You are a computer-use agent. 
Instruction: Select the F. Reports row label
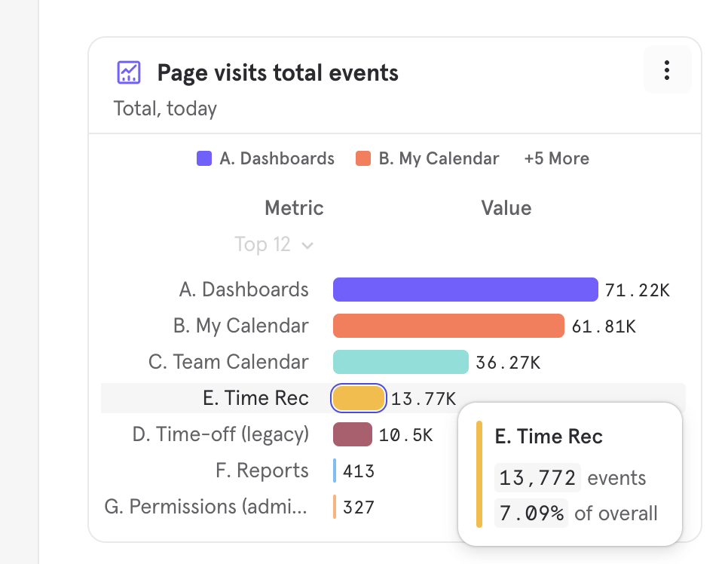pyautogui.click(x=262, y=471)
